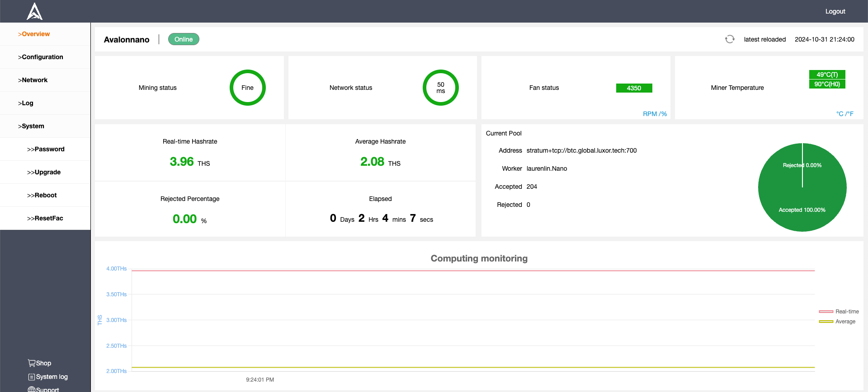Click the reload refresh icon
This screenshot has width=868, height=392.
click(x=730, y=39)
